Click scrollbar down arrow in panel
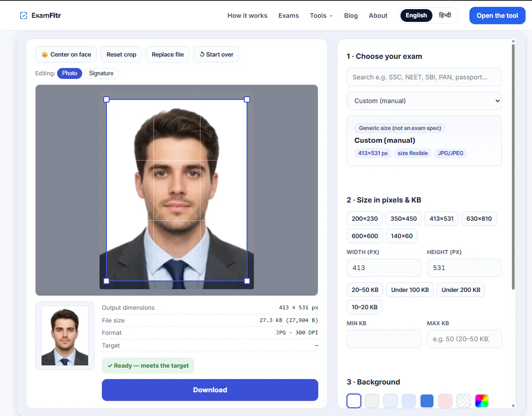532x416 pixels. coord(513,406)
